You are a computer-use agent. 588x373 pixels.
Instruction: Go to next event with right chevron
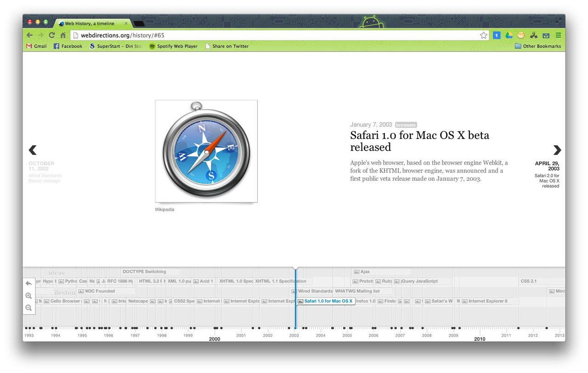pos(557,150)
